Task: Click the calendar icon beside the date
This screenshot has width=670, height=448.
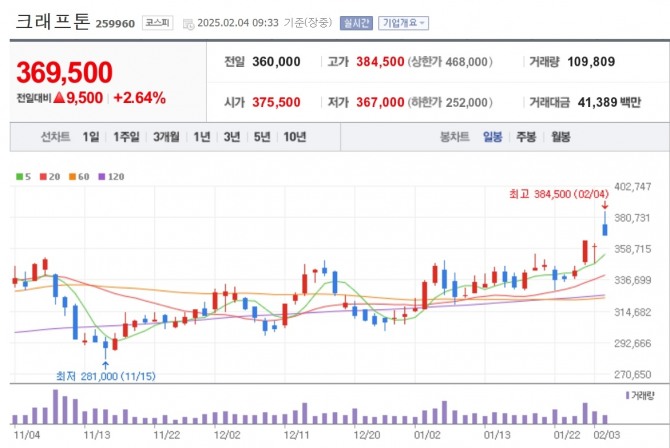Action: click(x=188, y=24)
